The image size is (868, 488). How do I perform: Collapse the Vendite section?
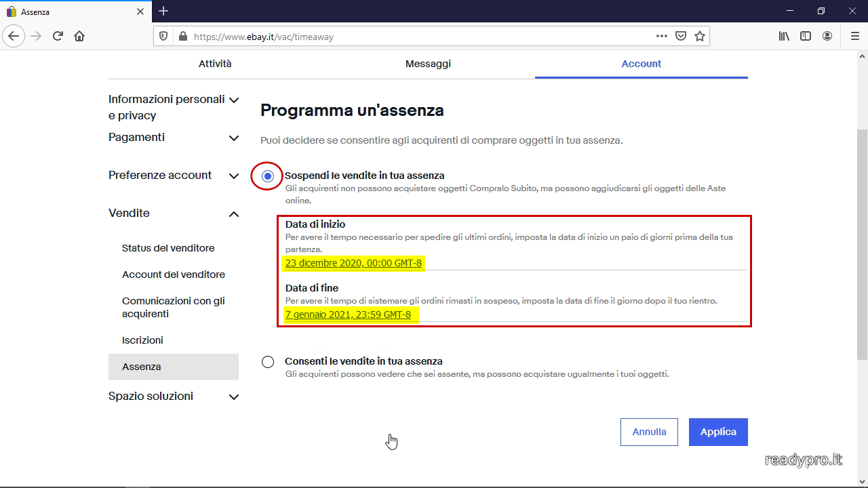[x=234, y=214]
